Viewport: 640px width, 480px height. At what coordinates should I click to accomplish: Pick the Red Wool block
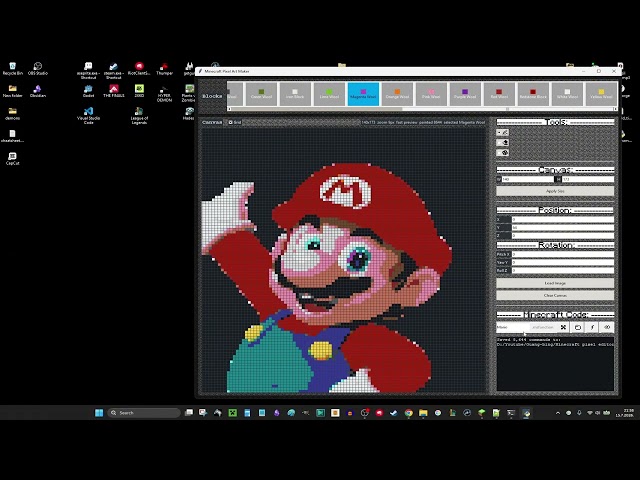click(x=499, y=94)
